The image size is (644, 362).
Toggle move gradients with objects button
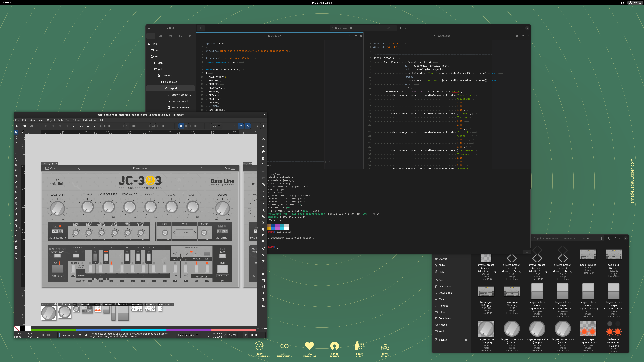tap(241, 126)
